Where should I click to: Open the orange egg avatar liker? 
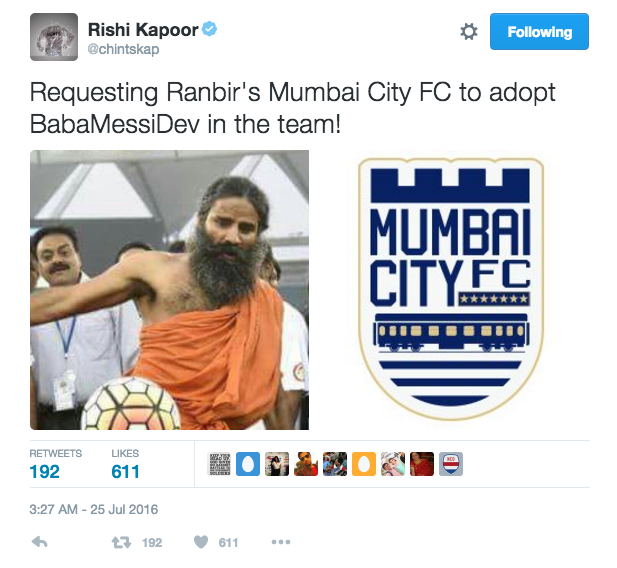[x=364, y=464]
